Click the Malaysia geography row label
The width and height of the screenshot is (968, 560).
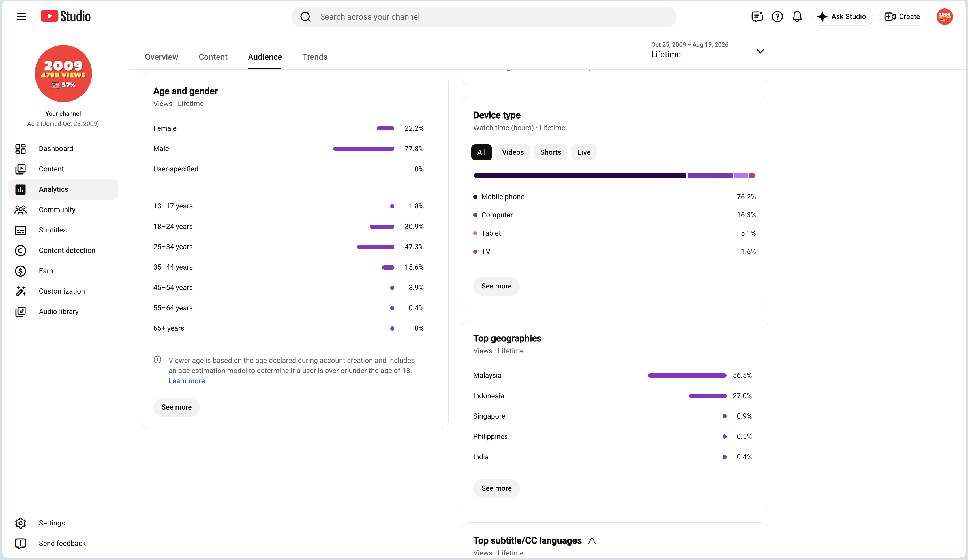tap(487, 375)
